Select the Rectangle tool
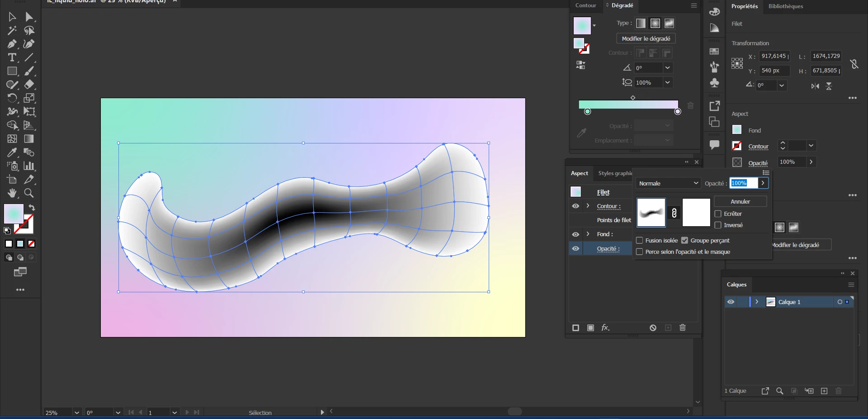Viewport: 868px width, 419px height. pos(12,71)
